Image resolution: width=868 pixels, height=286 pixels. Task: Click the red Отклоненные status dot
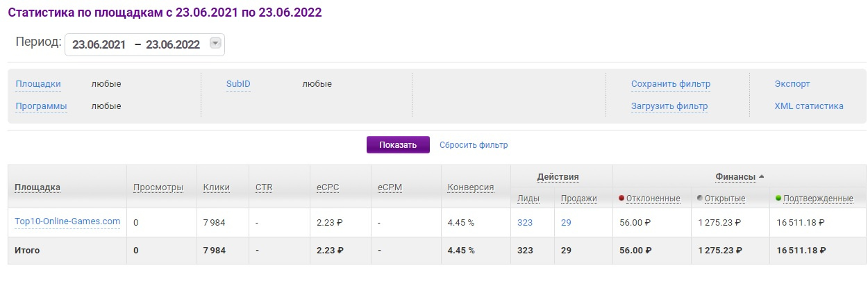[x=621, y=198]
